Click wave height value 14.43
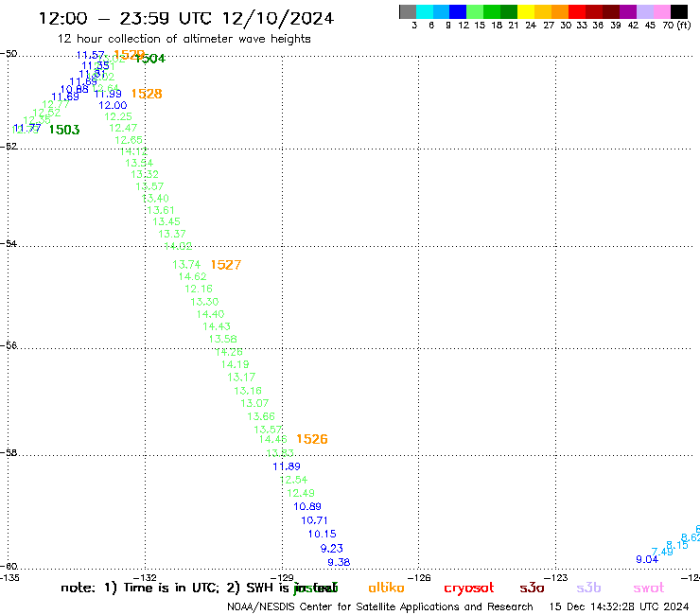 click(x=217, y=326)
